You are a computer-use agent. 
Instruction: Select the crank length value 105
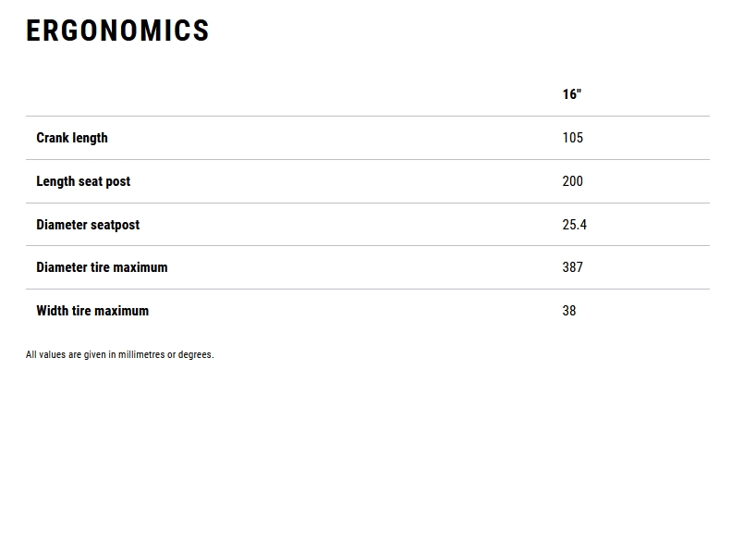(573, 138)
